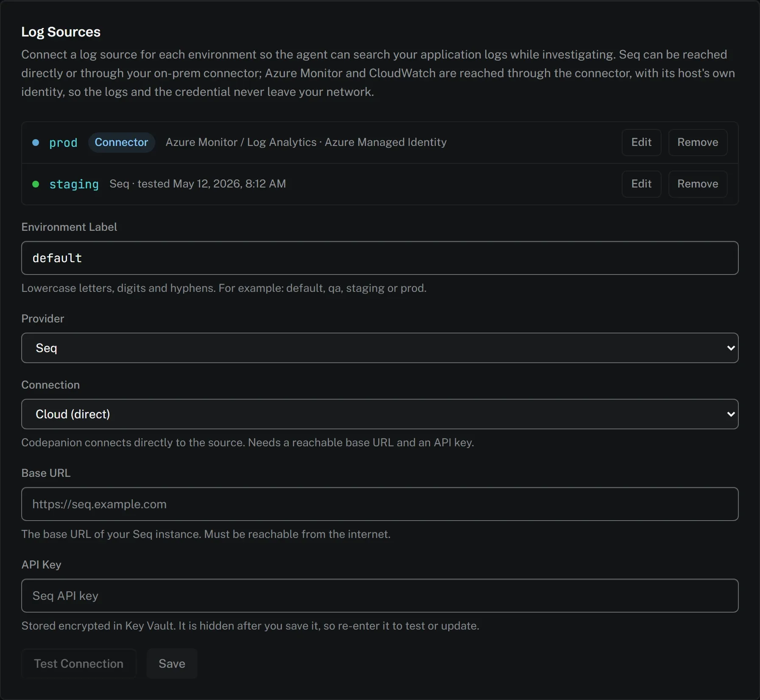The image size is (760, 700).
Task: Click the 'Lowercase letters, digits and hyphens' hint
Action: pos(224,288)
